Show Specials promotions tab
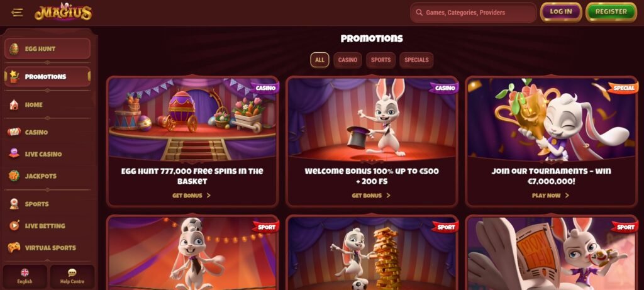Image resolution: width=644 pixels, height=290 pixels. [x=416, y=60]
